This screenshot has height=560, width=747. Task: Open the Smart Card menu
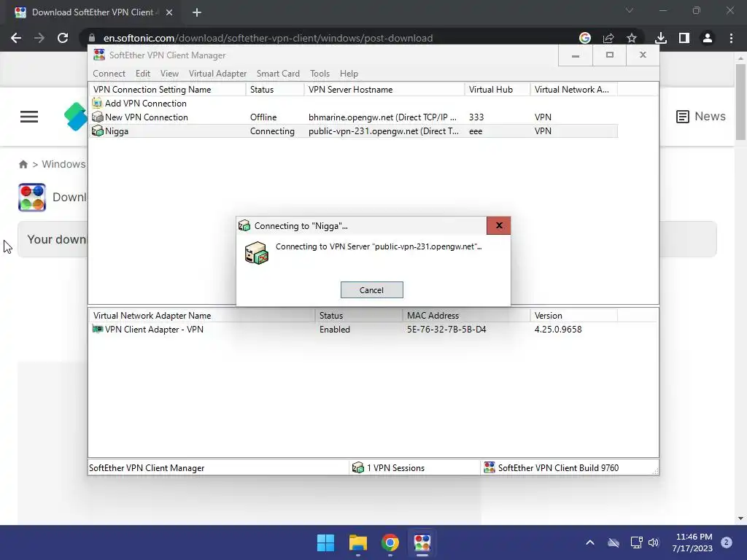click(x=278, y=74)
